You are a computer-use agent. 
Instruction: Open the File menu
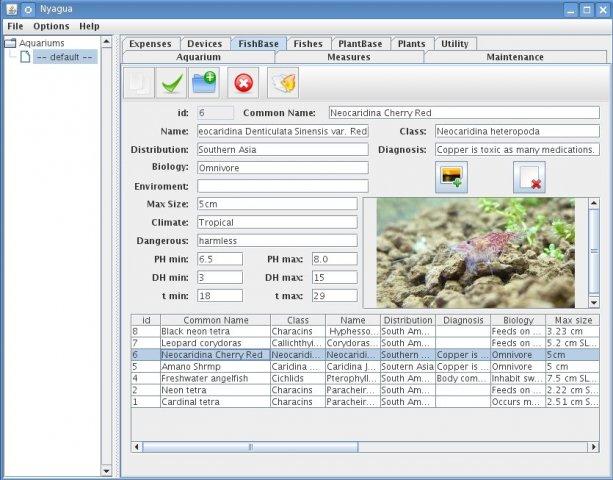pos(15,25)
